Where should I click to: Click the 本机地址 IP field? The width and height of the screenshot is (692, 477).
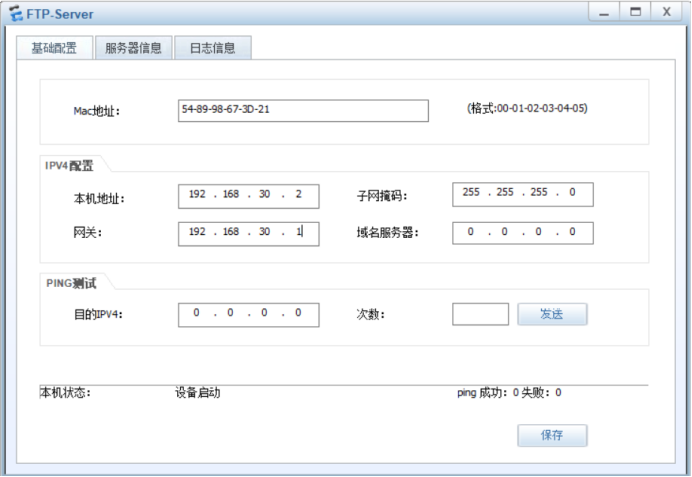(x=248, y=196)
